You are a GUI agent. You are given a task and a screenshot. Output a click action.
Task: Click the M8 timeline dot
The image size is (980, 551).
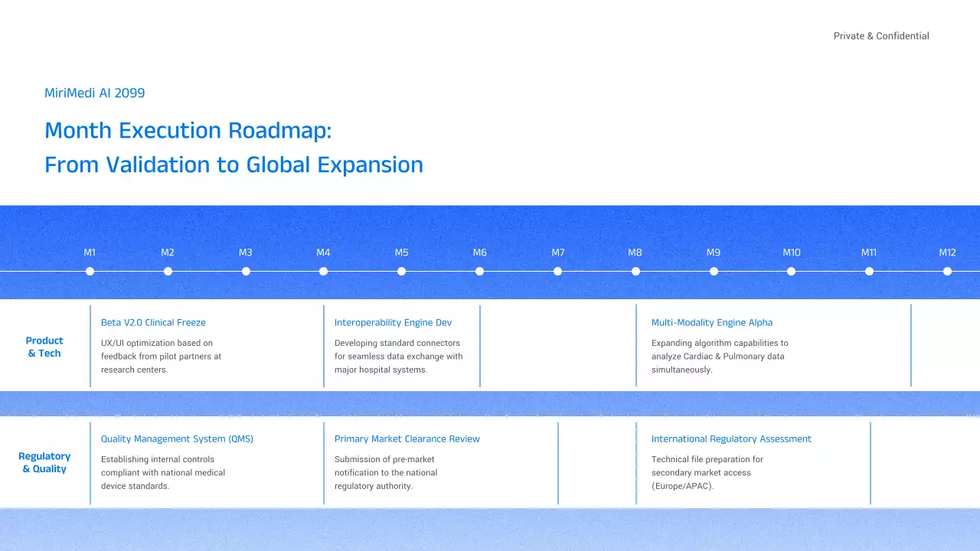click(635, 271)
